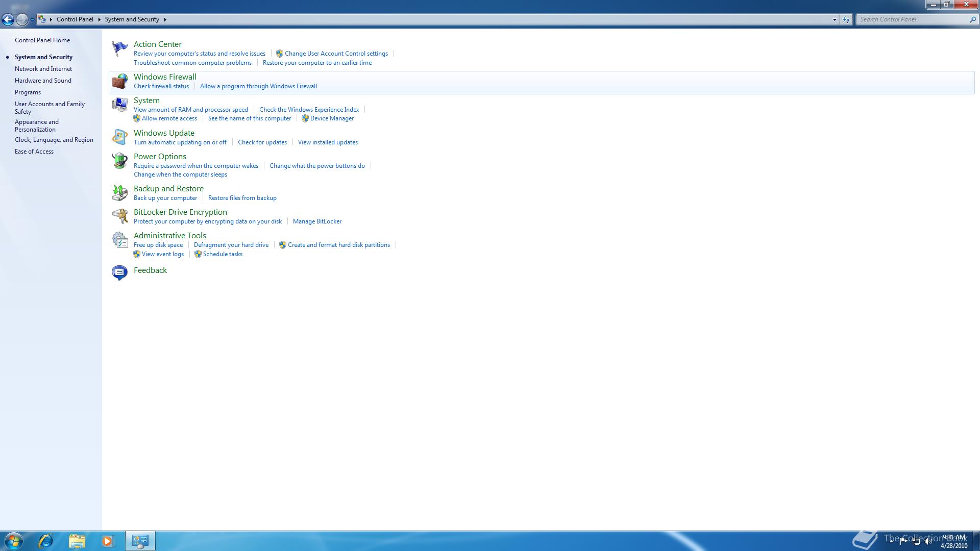Click the Control Panel icon in address bar
The width and height of the screenshot is (980, 551).
pos(42,19)
